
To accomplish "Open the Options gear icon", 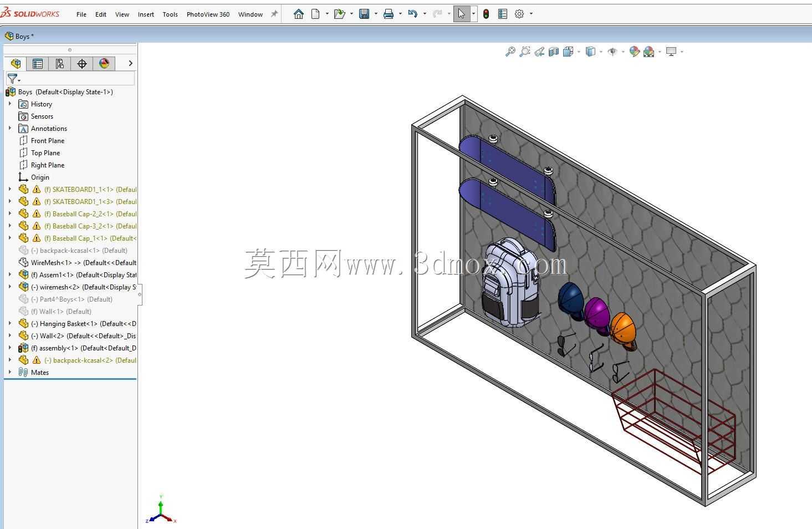I will (x=519, y=14).
